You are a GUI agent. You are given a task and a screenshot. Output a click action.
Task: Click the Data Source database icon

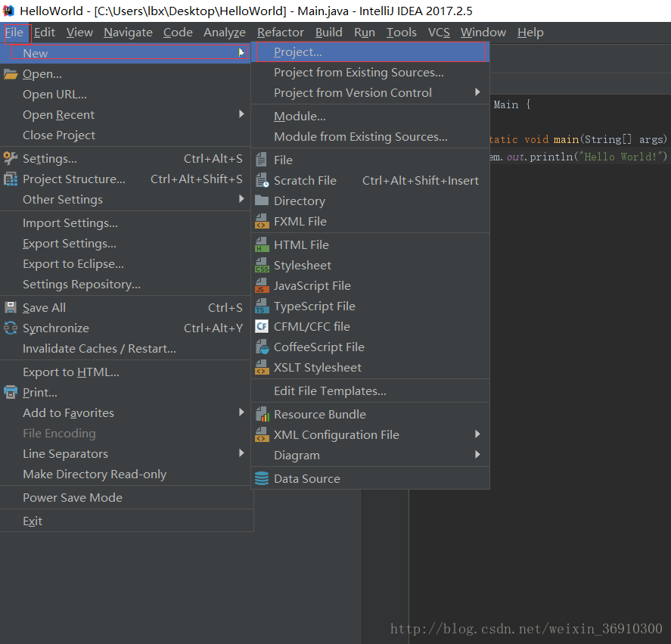click(x=262, y=478)
